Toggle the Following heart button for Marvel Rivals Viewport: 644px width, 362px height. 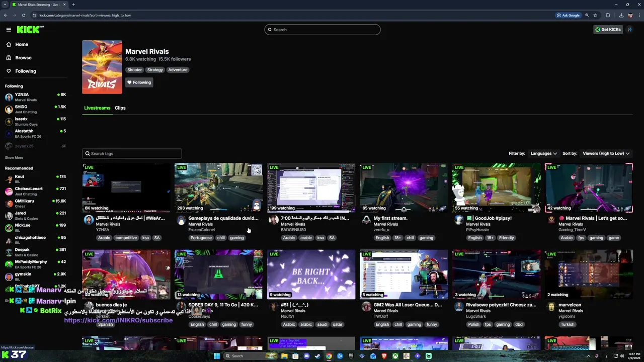(139, 82)
